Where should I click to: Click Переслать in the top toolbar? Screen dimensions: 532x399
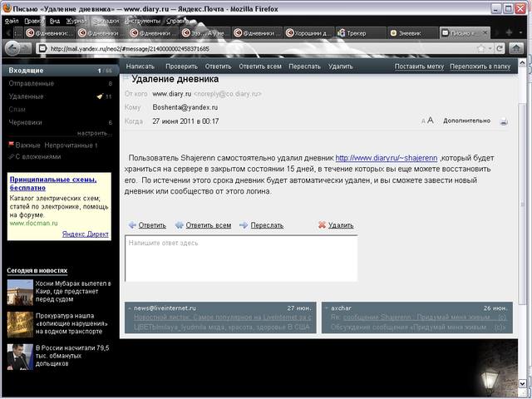pos(304,66)
